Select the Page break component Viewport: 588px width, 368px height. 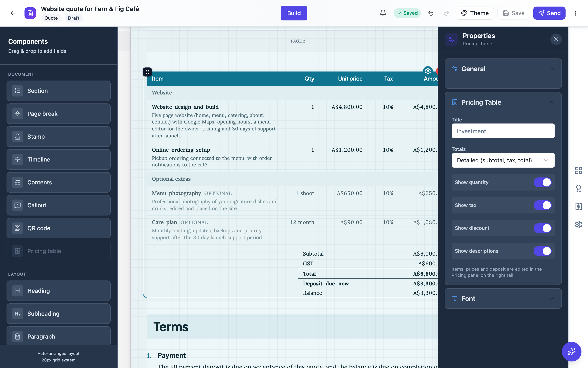pyautogui.click(x=59, y=114)
